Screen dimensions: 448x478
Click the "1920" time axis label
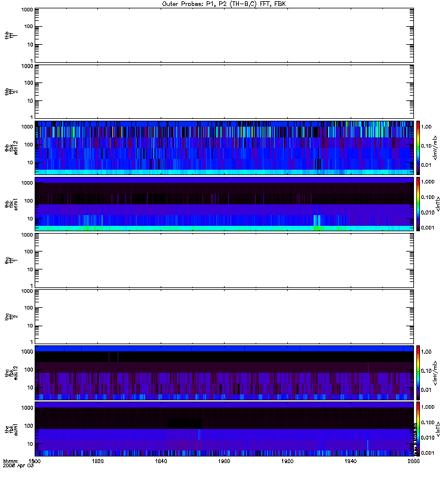[x=287, y=461]
